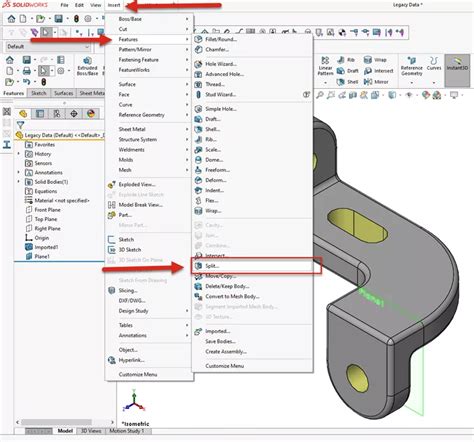Switch to the Sketch tab
The image size is (474, 442).
pyautogui.click(x=39, y=93)
